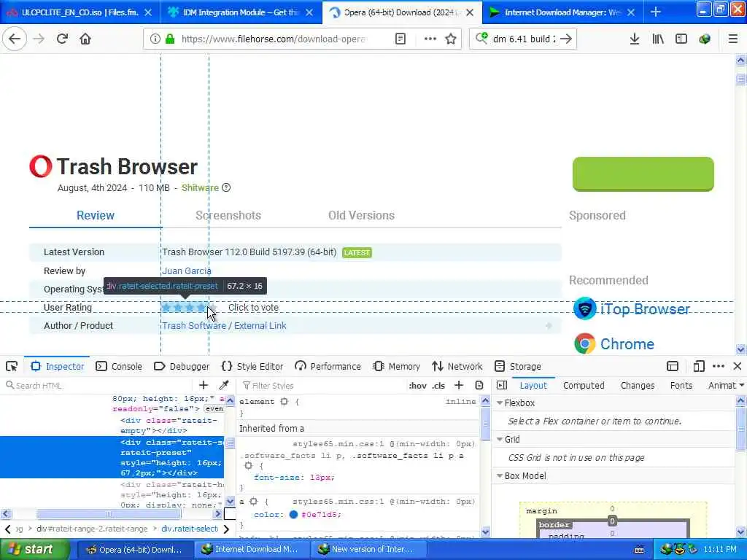Open the Screenshots page tab

point(228,215)
